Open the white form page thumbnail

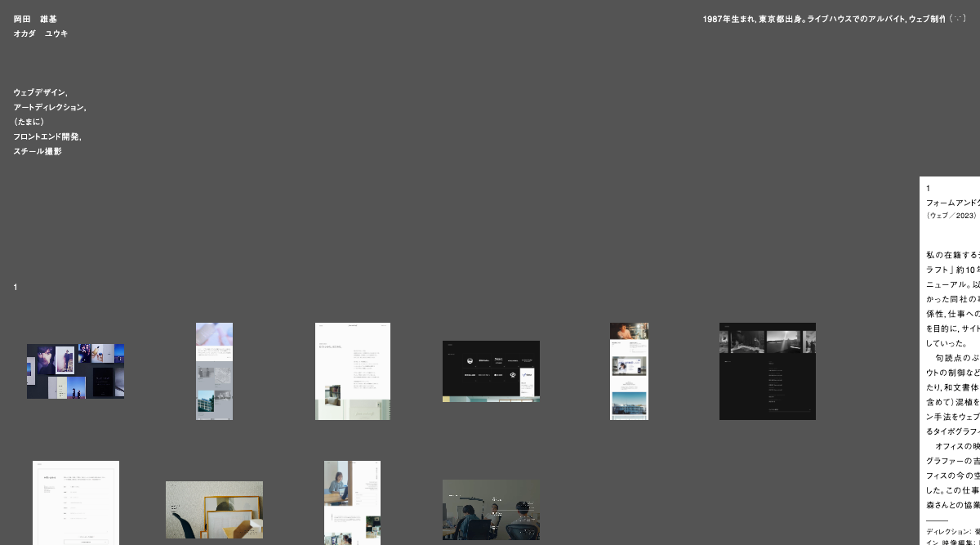click(76, 503)
